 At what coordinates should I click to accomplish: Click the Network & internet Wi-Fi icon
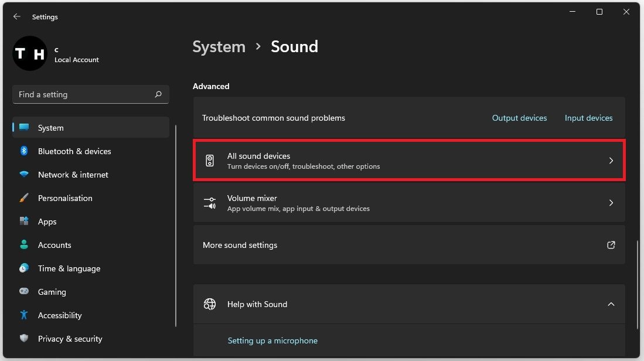tap(24, 175)
